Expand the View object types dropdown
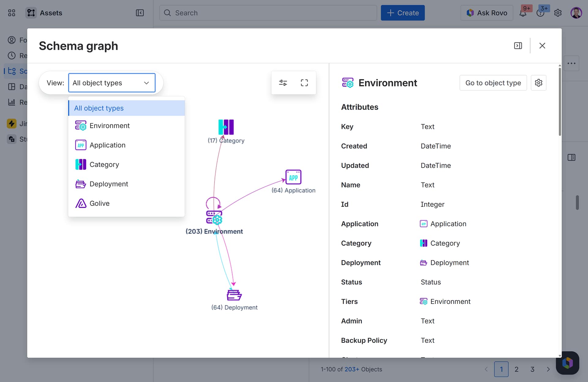Image resolution: width=588 pixels, height=382 pixels. [112, 83]
